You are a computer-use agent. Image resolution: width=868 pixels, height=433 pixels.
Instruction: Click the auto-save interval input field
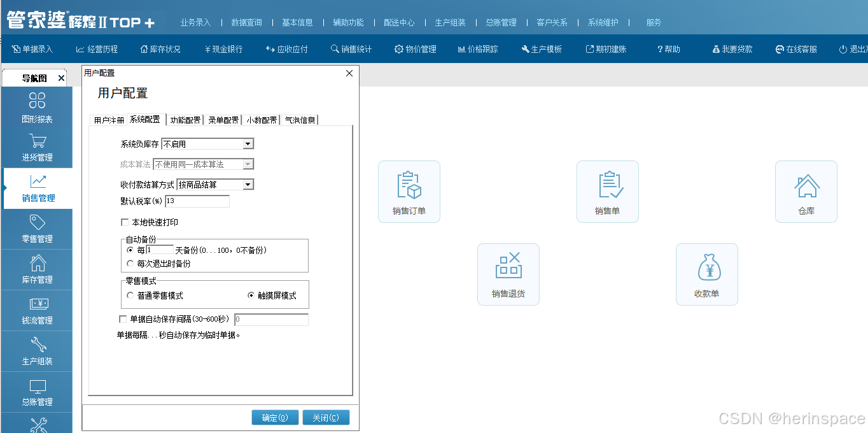[272, 320]
